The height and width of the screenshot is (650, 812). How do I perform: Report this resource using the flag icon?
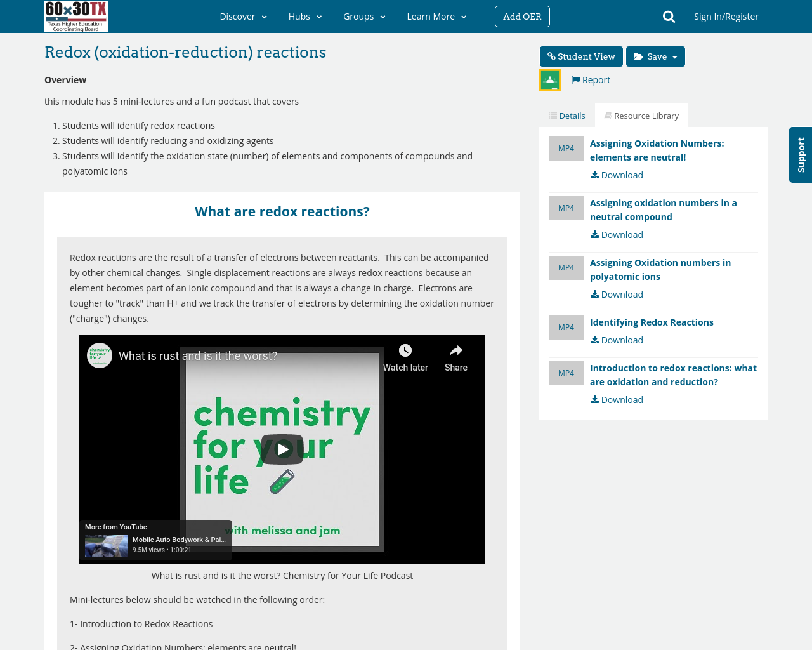(589, 79)
